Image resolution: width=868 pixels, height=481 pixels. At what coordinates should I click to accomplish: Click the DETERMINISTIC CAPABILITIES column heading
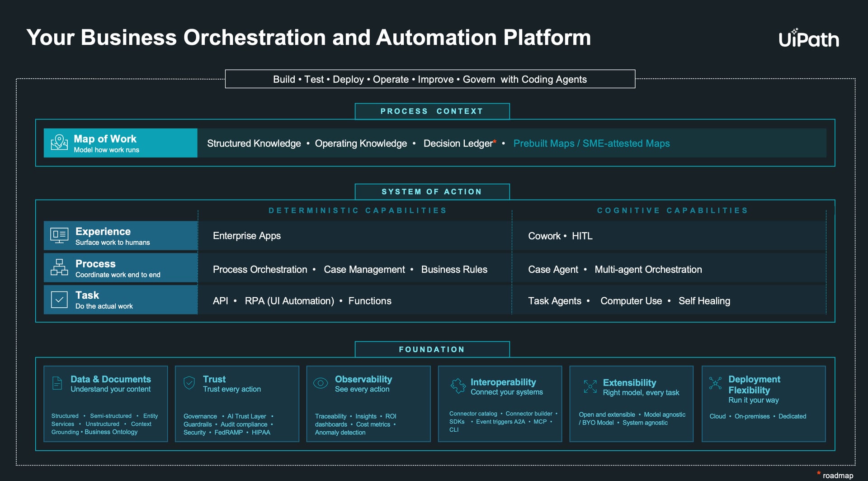tap(358, 210)
